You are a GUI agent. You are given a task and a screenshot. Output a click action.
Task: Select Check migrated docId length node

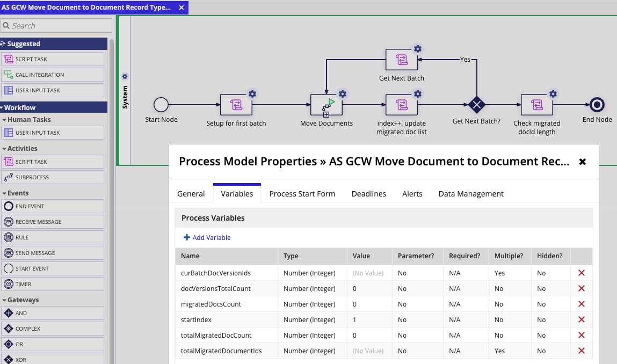(537, 105)
